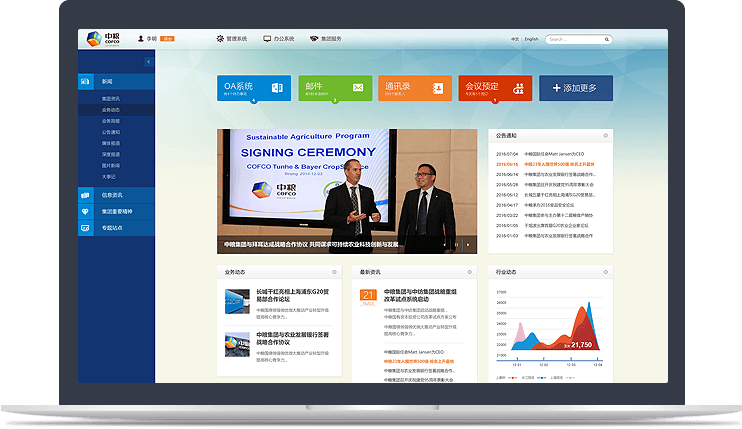Screen dimensions: 742x429
Task: Click the 集团重要精神 sidebar icon
Action: 84,211
